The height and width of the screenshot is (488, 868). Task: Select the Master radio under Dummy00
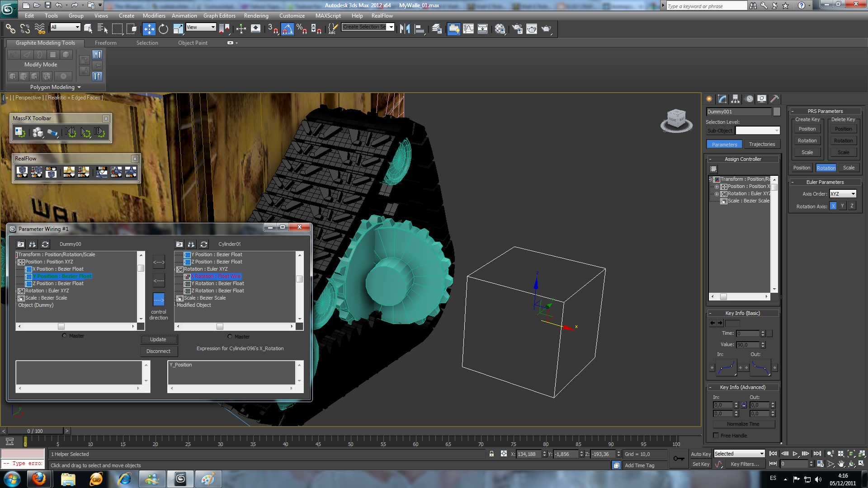coord(64,336)
